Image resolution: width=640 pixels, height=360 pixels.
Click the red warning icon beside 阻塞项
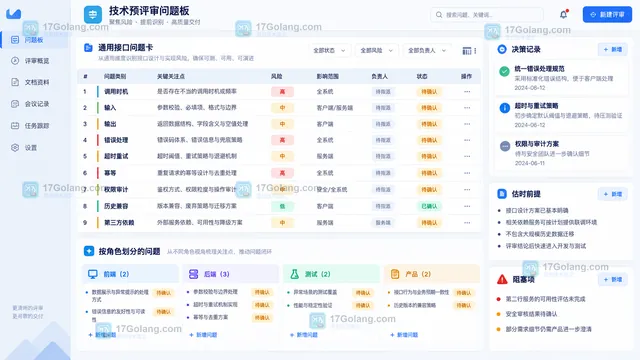pos(502,280)
